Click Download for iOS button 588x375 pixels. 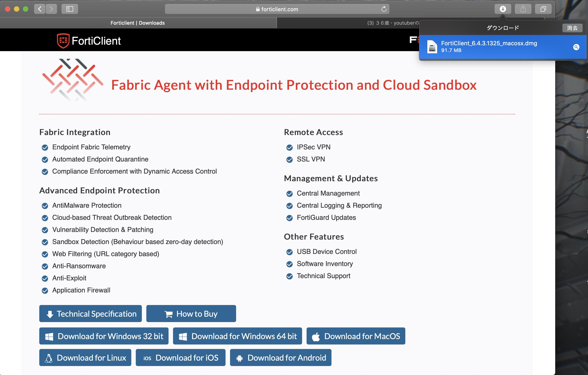pyautogui.click(x=180, y=358)
